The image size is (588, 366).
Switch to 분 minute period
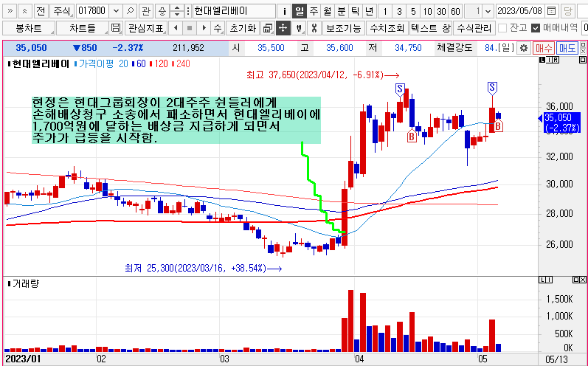342,11
